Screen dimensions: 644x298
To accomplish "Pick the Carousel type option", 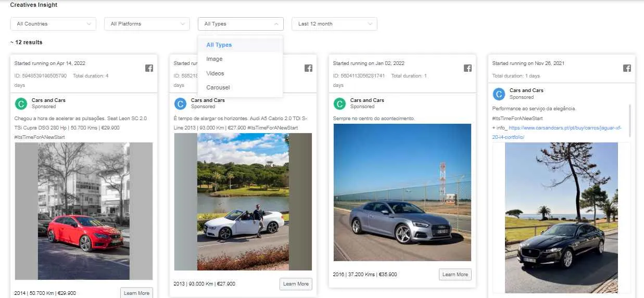I will pyautogui.click(x=218, y=87).
